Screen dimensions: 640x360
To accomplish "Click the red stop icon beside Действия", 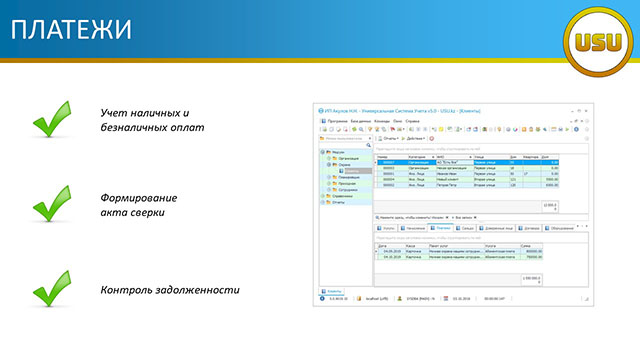I will [431, 139].
